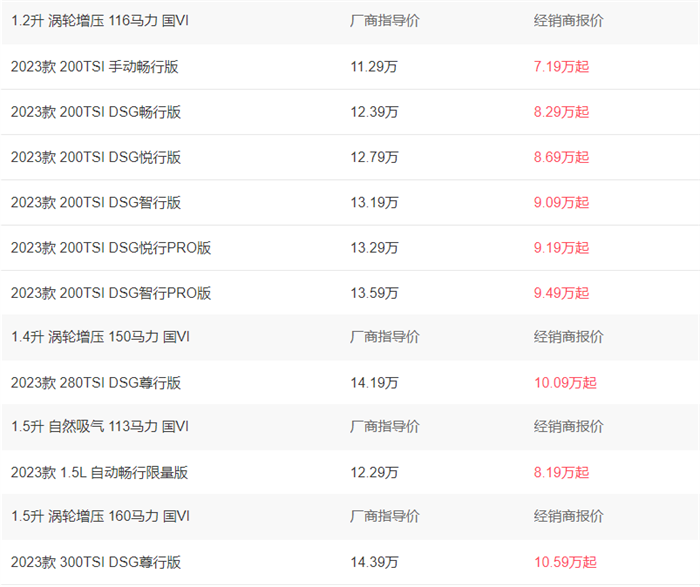This screenshot has height=587, width=700.
Task: Open 2023款 200TSI DSG畅行版 model
Action: click(96, 112)
